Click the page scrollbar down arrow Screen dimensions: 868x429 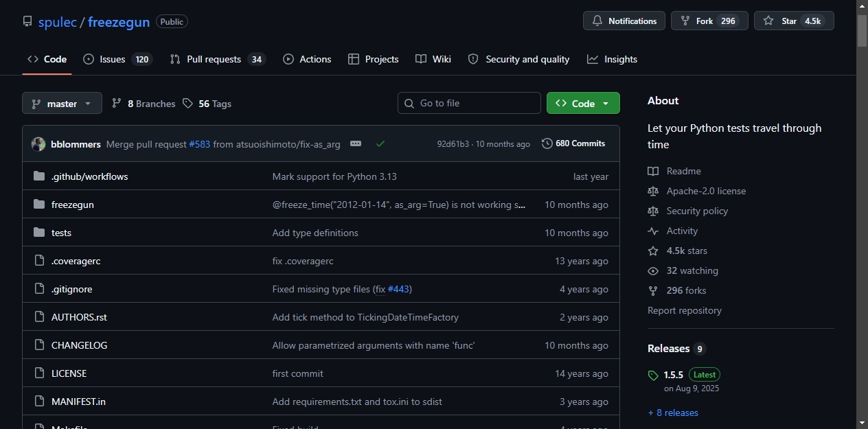point(862,423)
